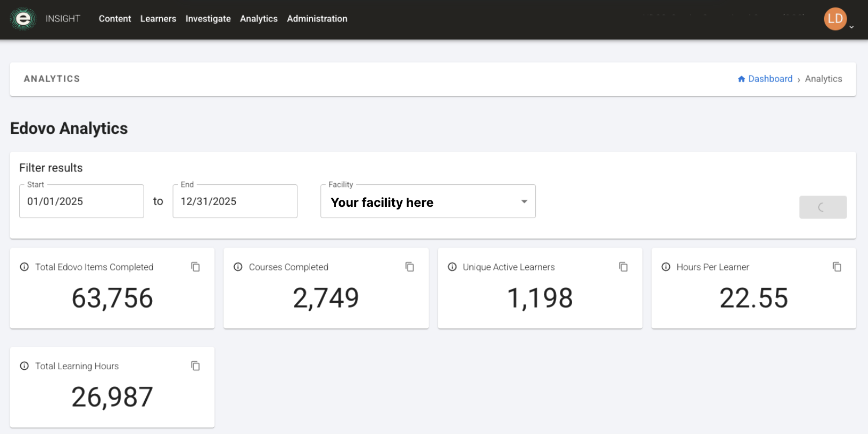
Task: Show info for Hours Per Learner
Action: 666,267
